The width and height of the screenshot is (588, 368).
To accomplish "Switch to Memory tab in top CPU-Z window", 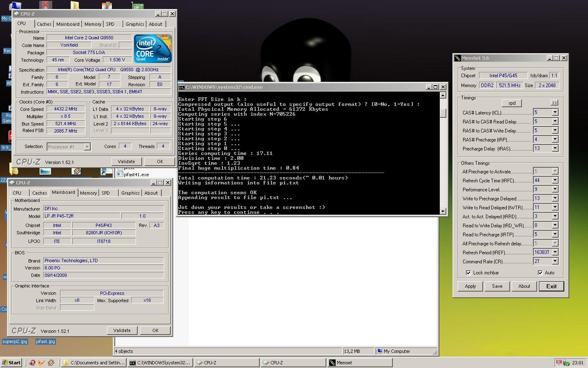I will pos(93,24).
